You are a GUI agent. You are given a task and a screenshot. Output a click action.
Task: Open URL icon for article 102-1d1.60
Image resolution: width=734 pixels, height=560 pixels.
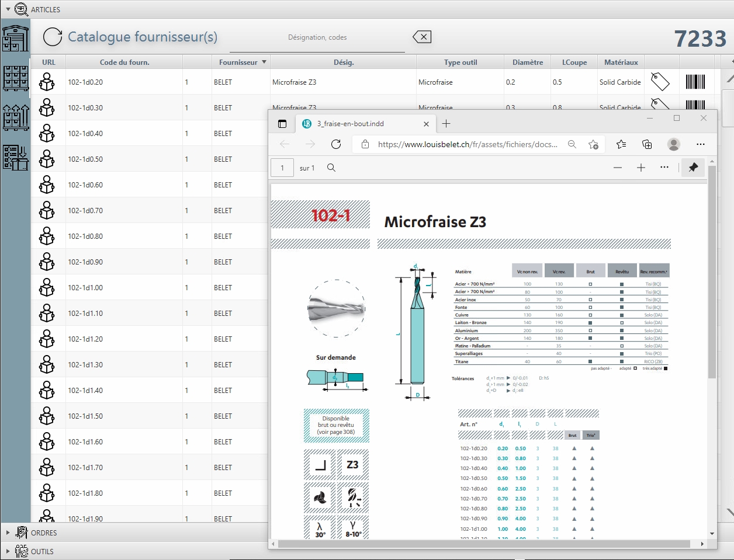click(x=47, y=442)
